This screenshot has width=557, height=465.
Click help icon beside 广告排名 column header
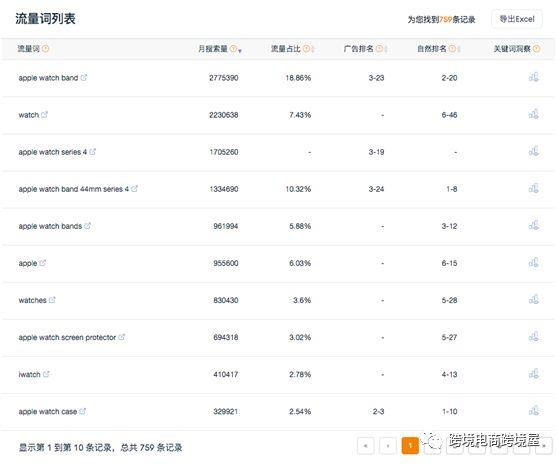379,49
